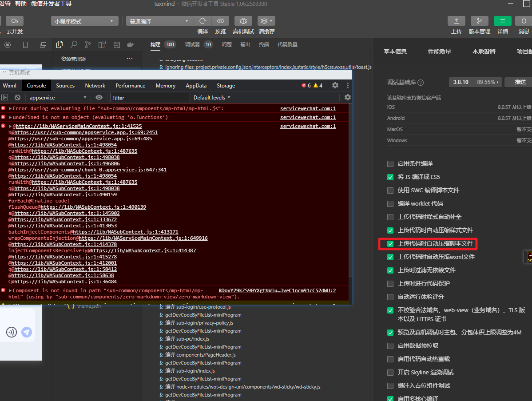Enable 自动运行体验评分 checkbox

pos(390,297)
